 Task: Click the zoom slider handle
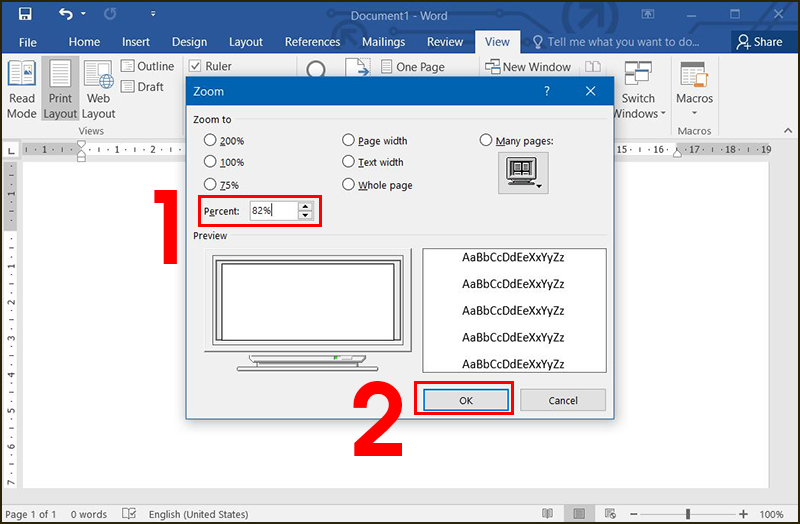click(688, 514)
